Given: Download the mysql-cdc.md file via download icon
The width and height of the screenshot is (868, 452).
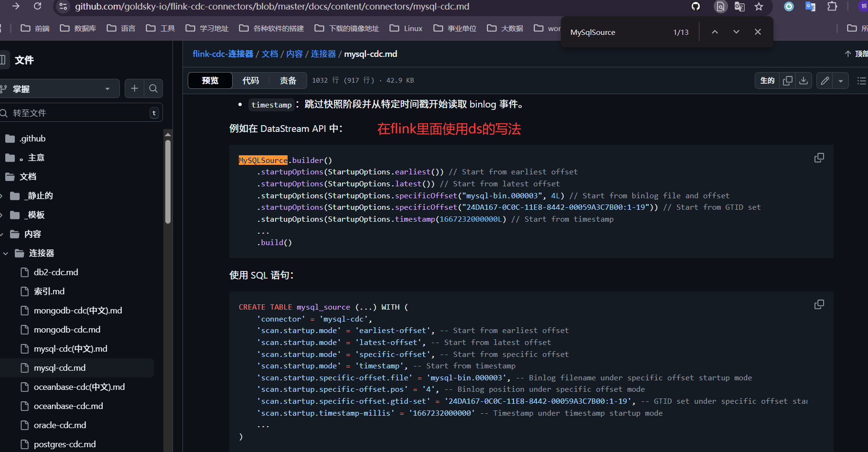Looking at the screenshot, I should pos(803,80).
